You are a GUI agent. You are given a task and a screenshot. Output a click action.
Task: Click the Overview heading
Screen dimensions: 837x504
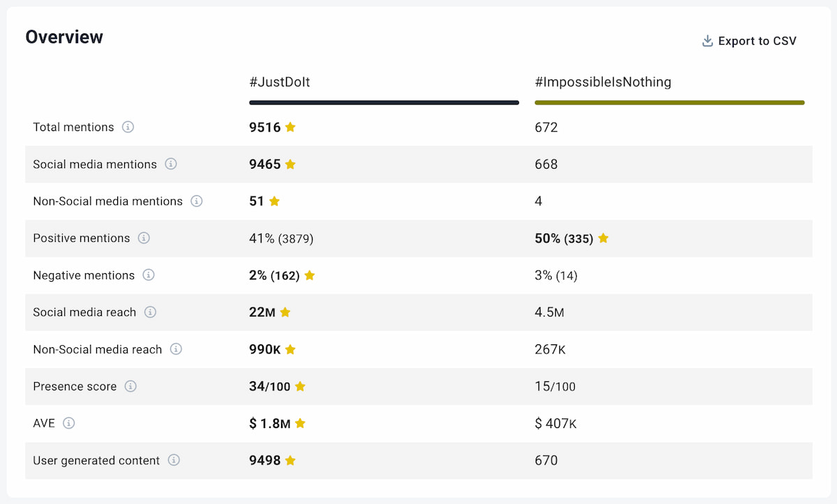click(64, 37)
